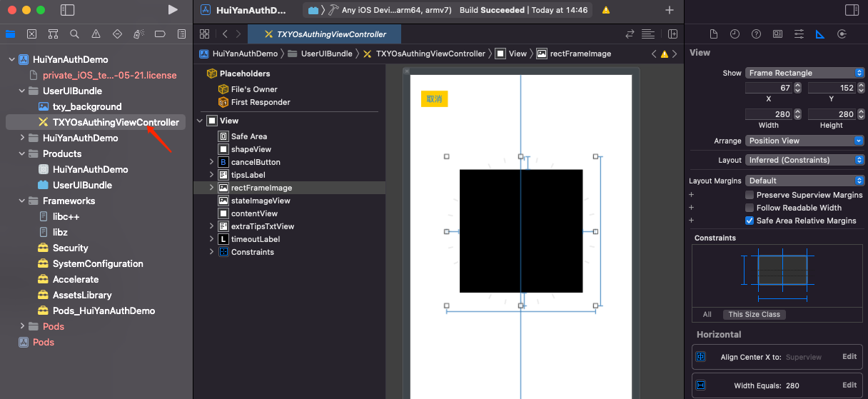The width and height of the screenshot is (868, 399).
Task: Open the Find navigator magnifier icon
Action: (74, 34)
